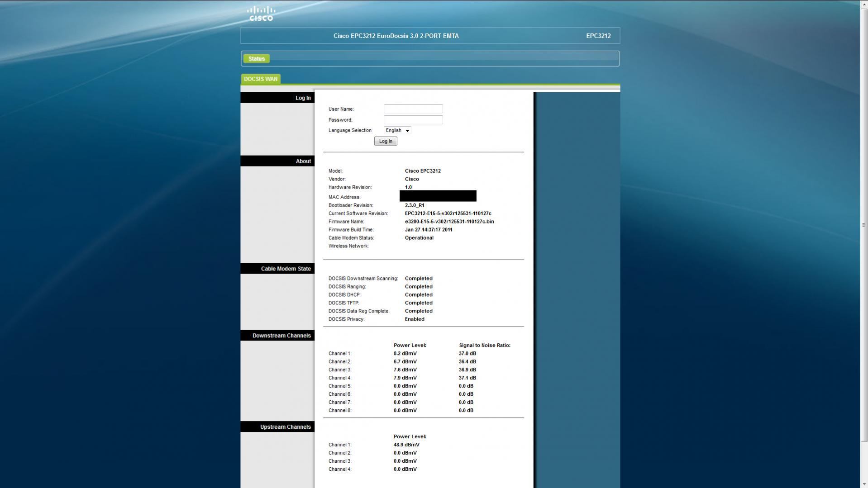Focus the Password input field

pyautogui.click(x=413, y=120)
